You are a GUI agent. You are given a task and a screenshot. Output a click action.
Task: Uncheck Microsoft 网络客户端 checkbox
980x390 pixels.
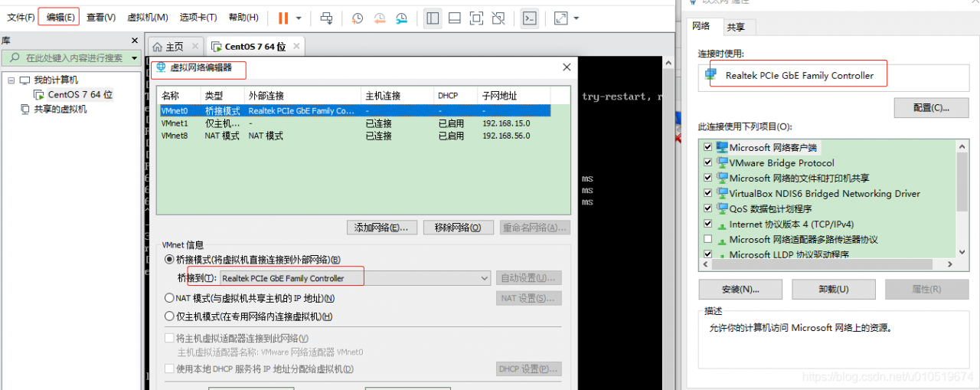point(707,147)
